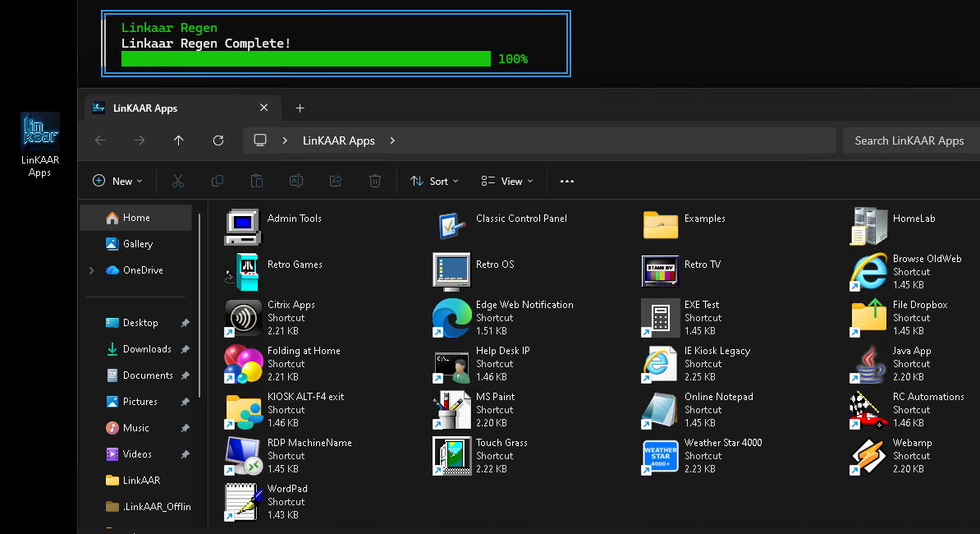Image resolution: width=980 pixels, height=534 pixels.
Task: Click the Linkaar Regen green progress bar
Action: tap(305, 59)
